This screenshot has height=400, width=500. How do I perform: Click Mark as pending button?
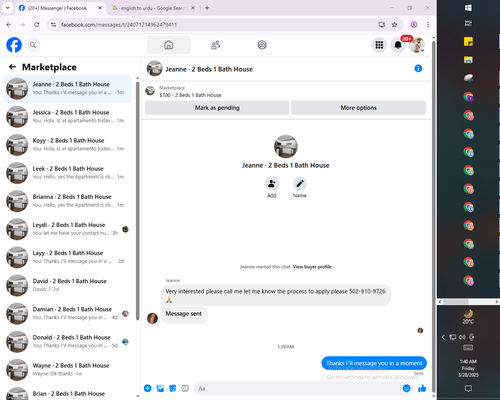pos(217,108)
